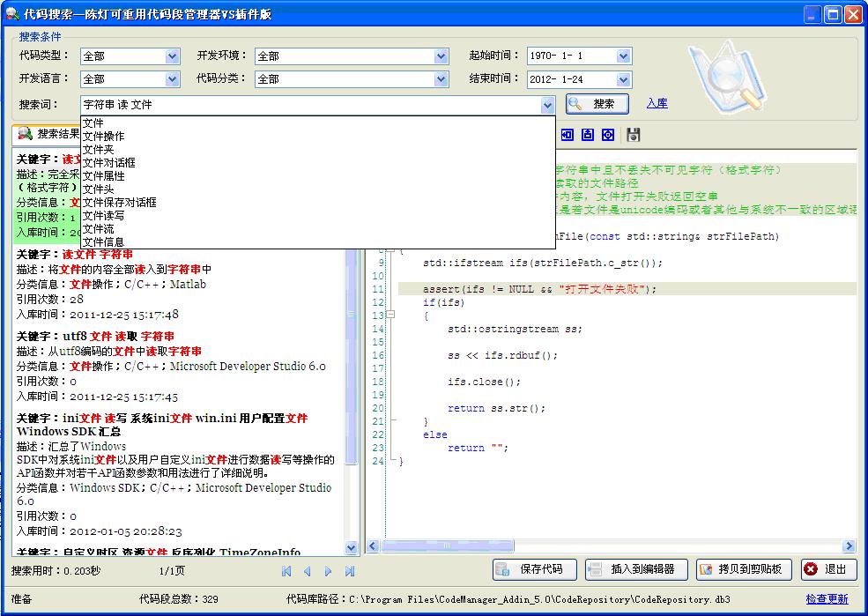Screen dimensions: 868x616
Task: Click the fold-up toolbar icon in code panel
Action: click(x=588, y=135)
